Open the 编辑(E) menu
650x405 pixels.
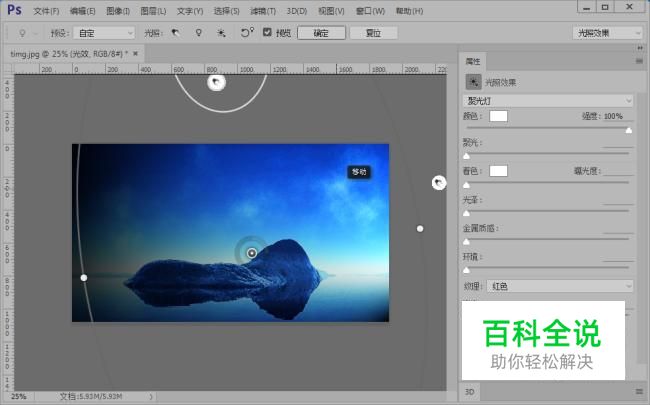click(82, 11)
